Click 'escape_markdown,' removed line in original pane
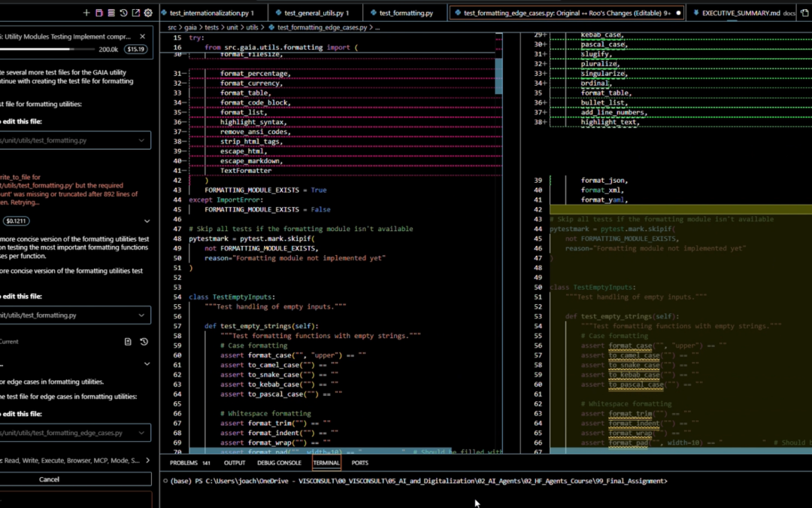 [x=252, y=161]
